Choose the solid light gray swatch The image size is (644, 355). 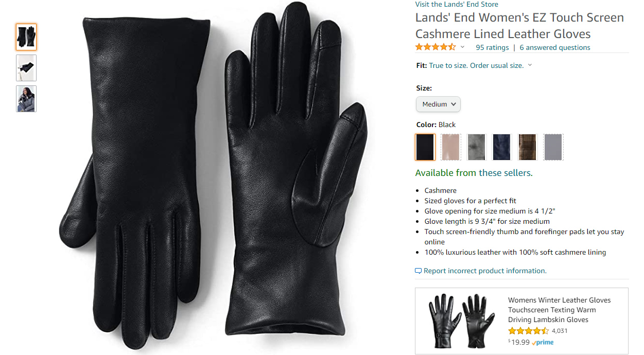click(x=553, y=147)
